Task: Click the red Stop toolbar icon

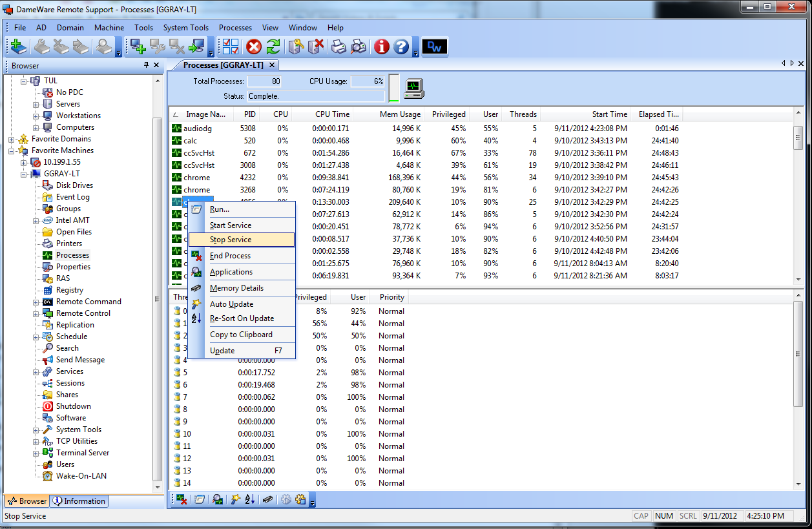Action: click(x=254, y=47)
